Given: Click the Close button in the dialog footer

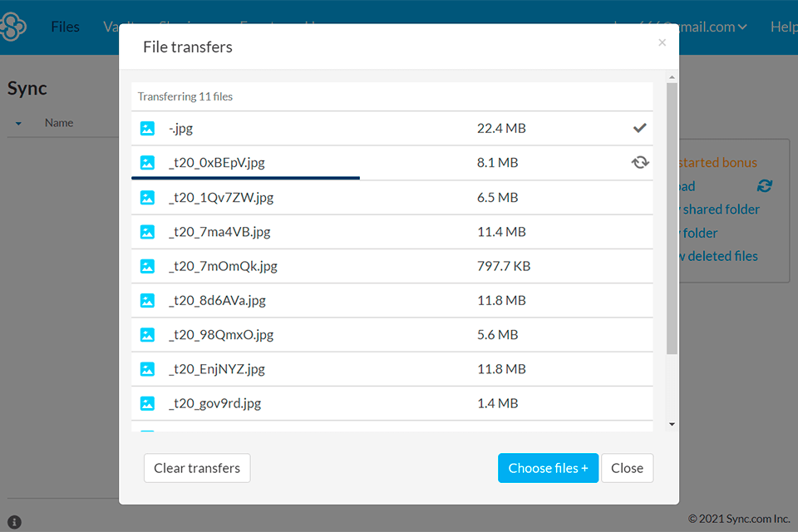Looking at the screenshot, I should tap(627, 468).
